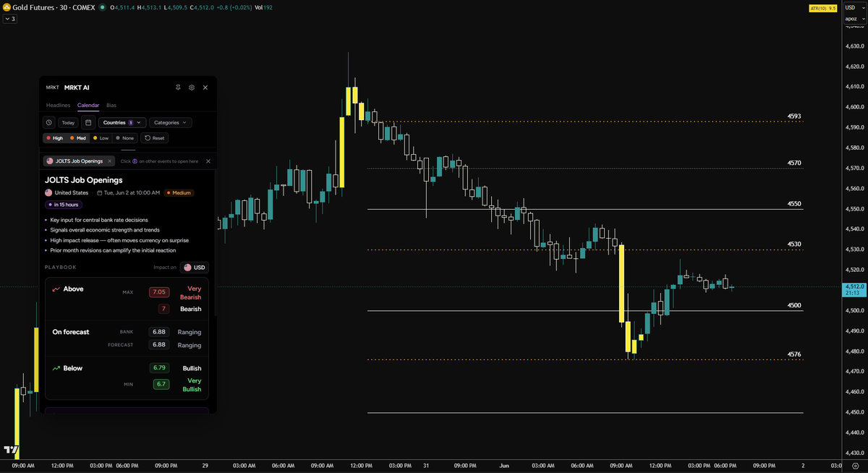
Task: Click the 'Jun' date on time axis
Action: pyautogui.click(x=503, y=466)
